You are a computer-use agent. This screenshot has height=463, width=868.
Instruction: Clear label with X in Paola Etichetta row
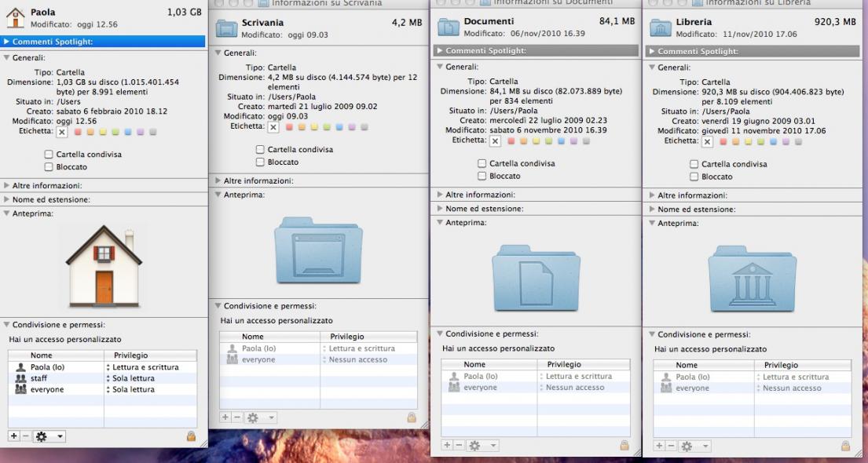coord(62,132)
